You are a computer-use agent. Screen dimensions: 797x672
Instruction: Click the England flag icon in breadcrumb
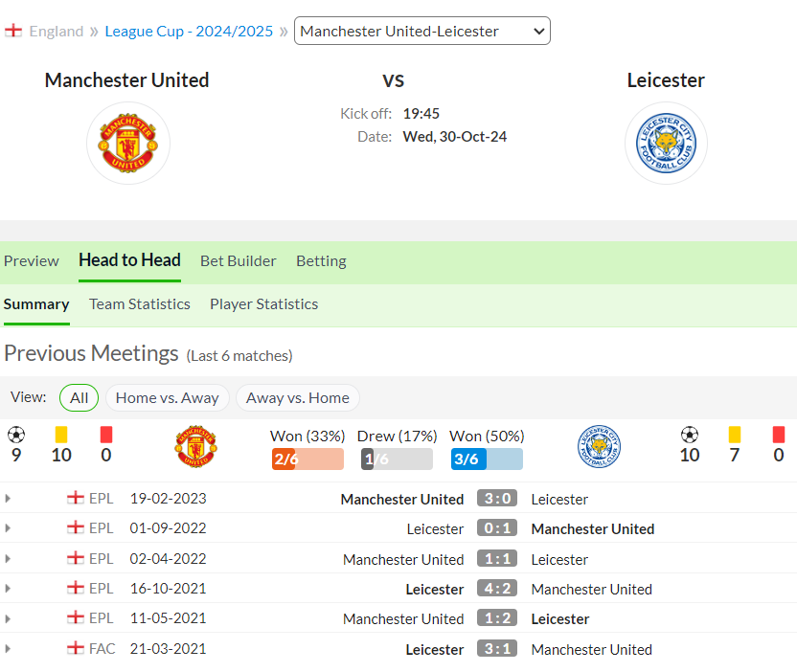pos(13,31)
